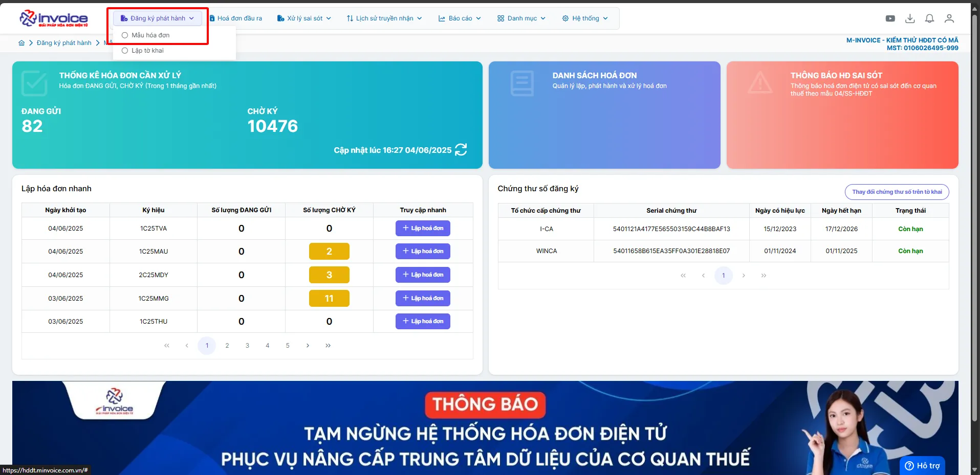
Task: Click Lập hoá đơn for 1C25MMG
Action: coord(423,298)
